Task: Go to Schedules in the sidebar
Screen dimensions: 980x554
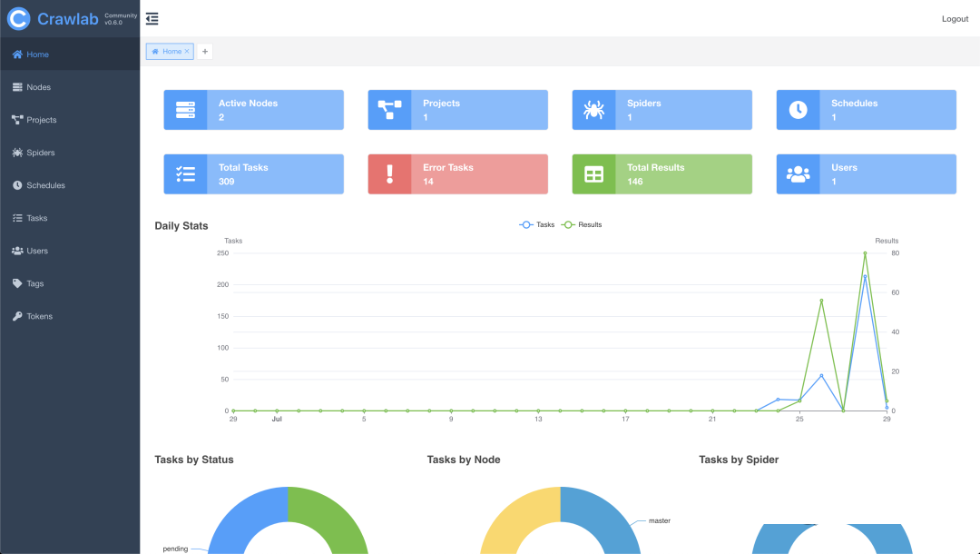Action: pyautogui.click(x=45, y=185)
